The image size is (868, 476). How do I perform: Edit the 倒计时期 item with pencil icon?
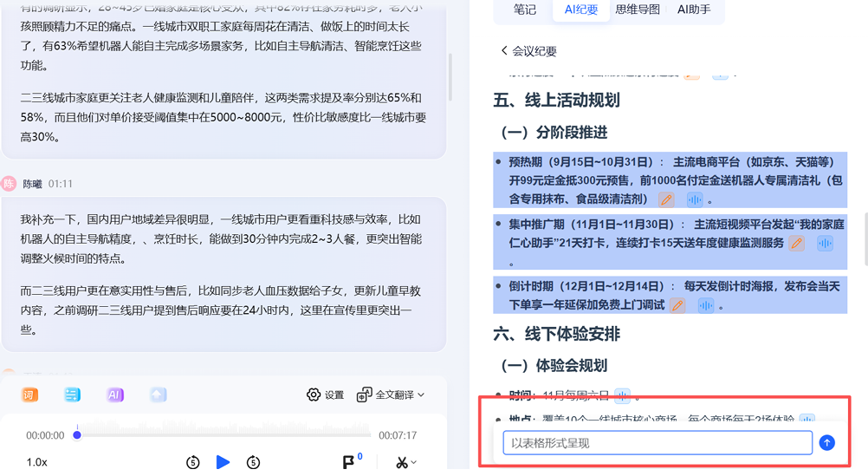click(677, 305)
